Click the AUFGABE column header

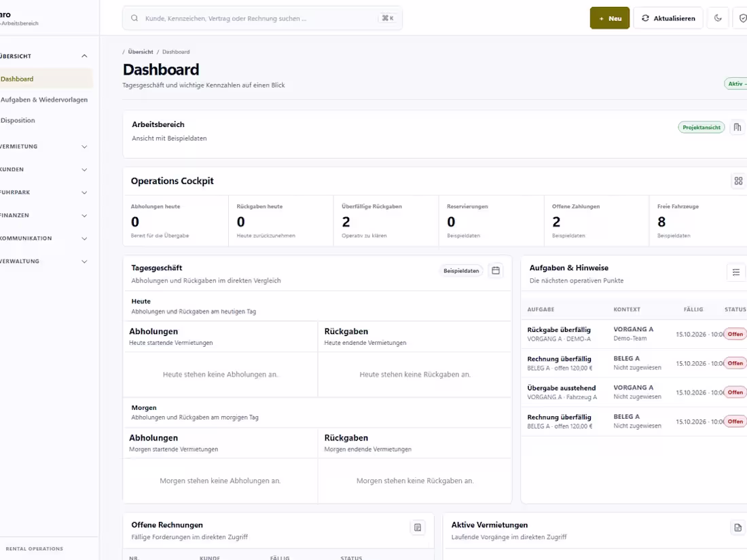click(x=541, y=310)
